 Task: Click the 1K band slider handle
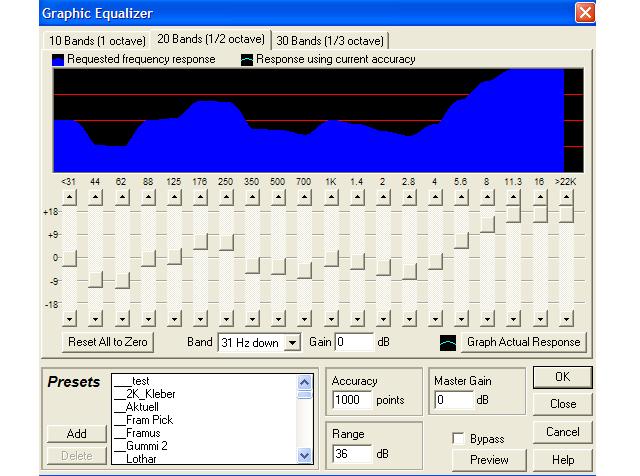point(331,258)
